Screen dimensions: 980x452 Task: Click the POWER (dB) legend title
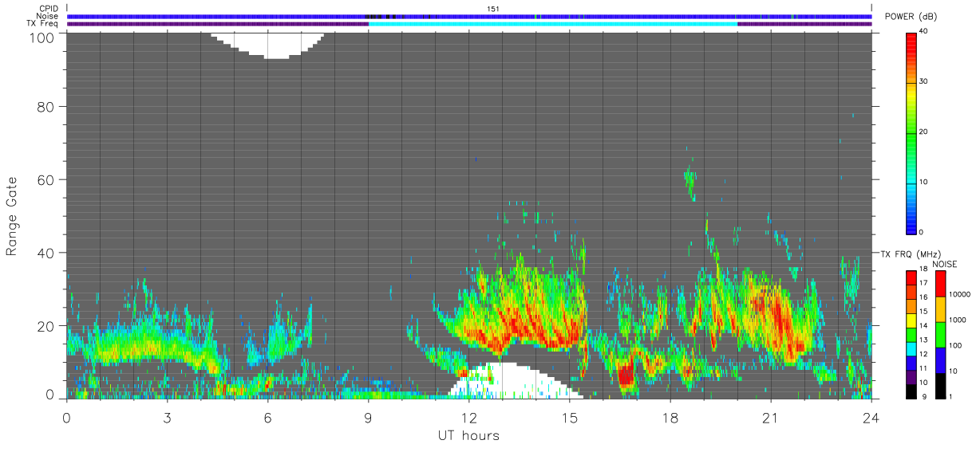(912, 17)
